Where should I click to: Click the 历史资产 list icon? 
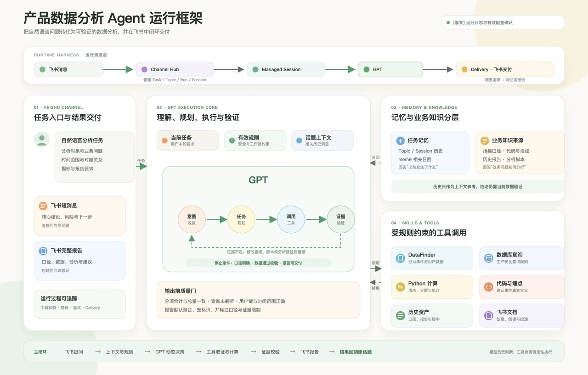[x=400, y=315]
